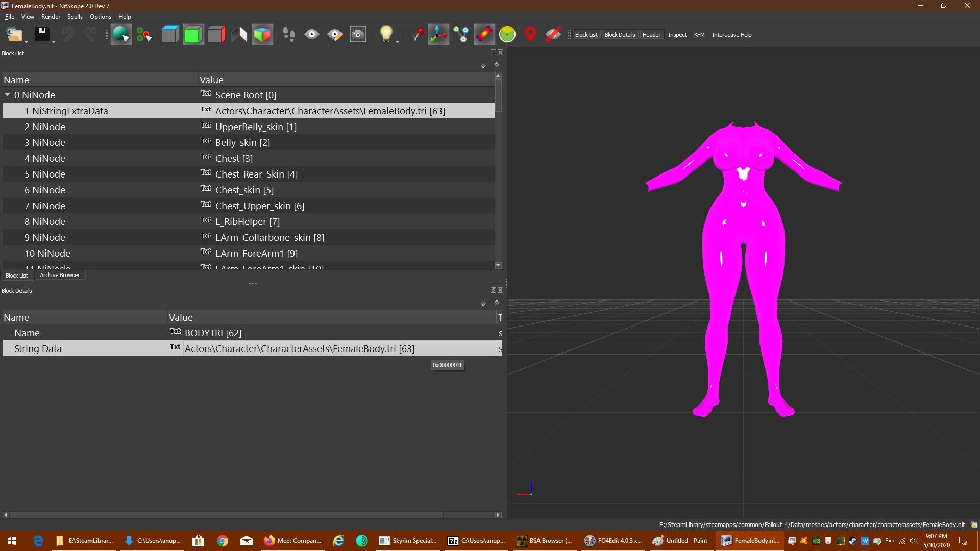
Task: Activate the Select Object tool
Action: (x=121, y=35)
